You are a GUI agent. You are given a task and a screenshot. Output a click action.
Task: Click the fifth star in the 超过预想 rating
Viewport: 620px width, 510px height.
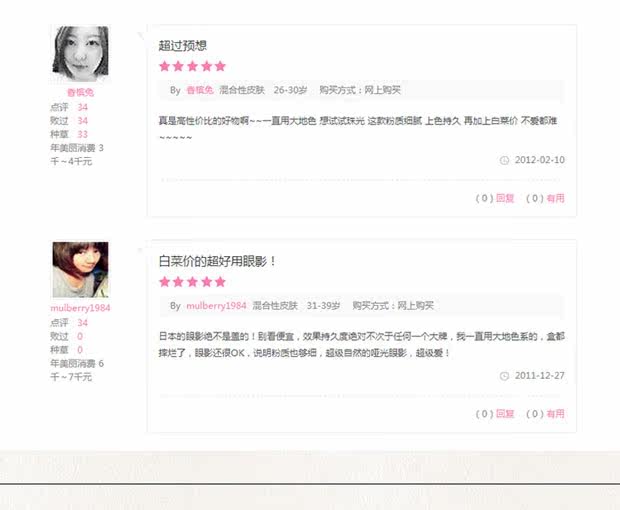(x=221, y=66)
